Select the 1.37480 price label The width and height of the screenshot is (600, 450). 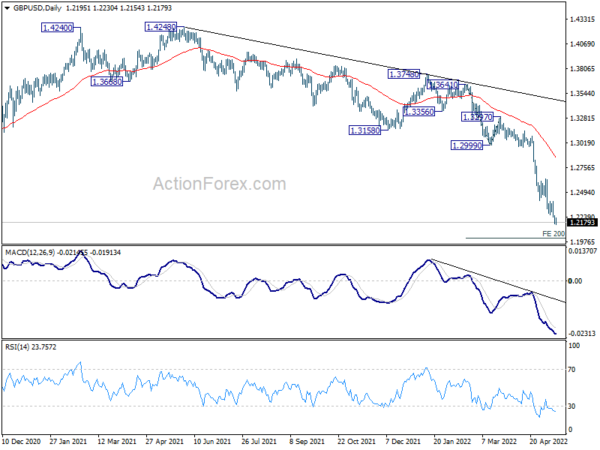401,74
